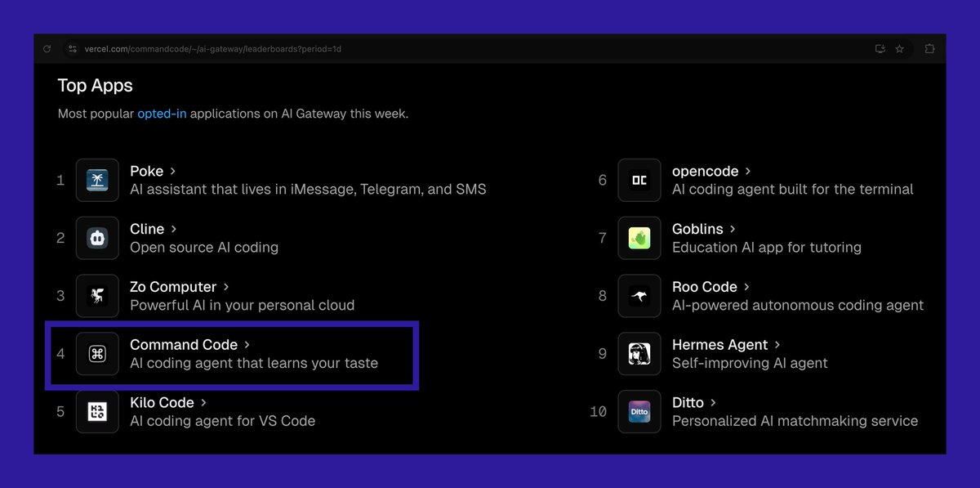Expand the chevron next to opencode
Viewport: 980px width, 488px height.
point(747,172)
